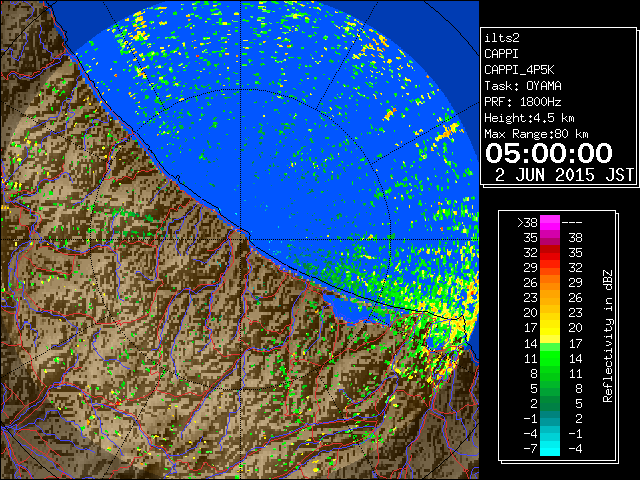Click the 'ilts2' label in info box
The image size is (640, 480).
(502, 38)
